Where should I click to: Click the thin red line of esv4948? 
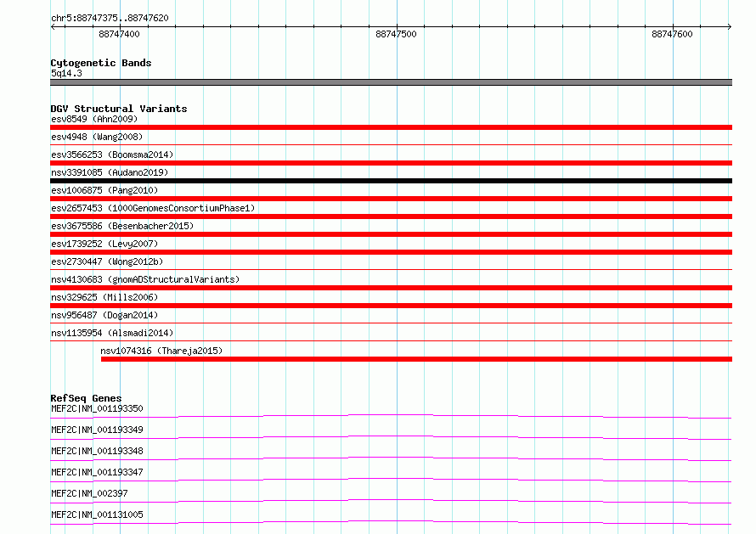391,144
